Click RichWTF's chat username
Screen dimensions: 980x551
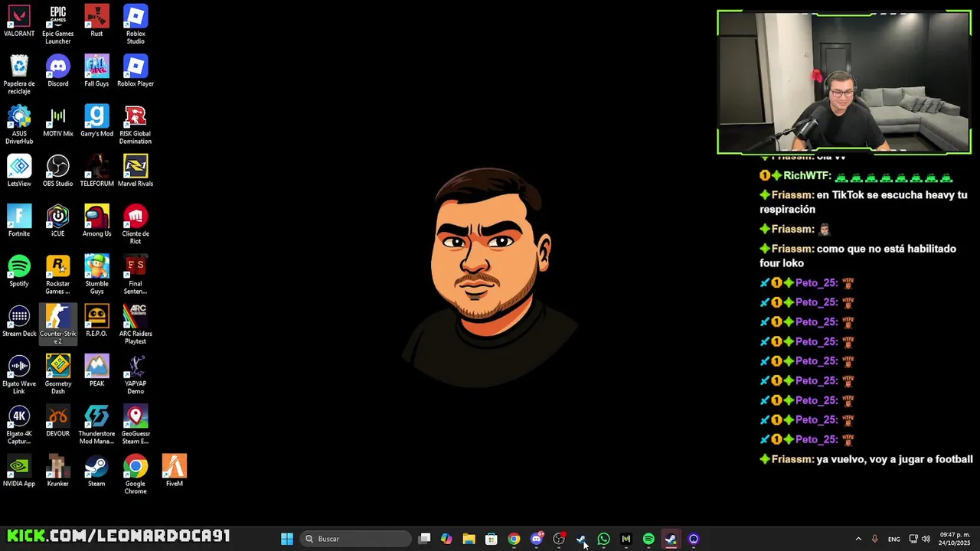807,175
